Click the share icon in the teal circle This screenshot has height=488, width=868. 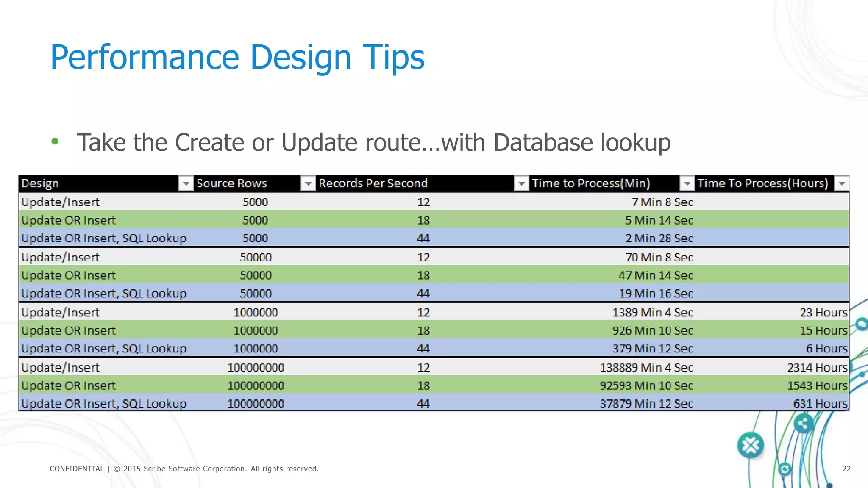pyautogui.click(x=803, y=423)
